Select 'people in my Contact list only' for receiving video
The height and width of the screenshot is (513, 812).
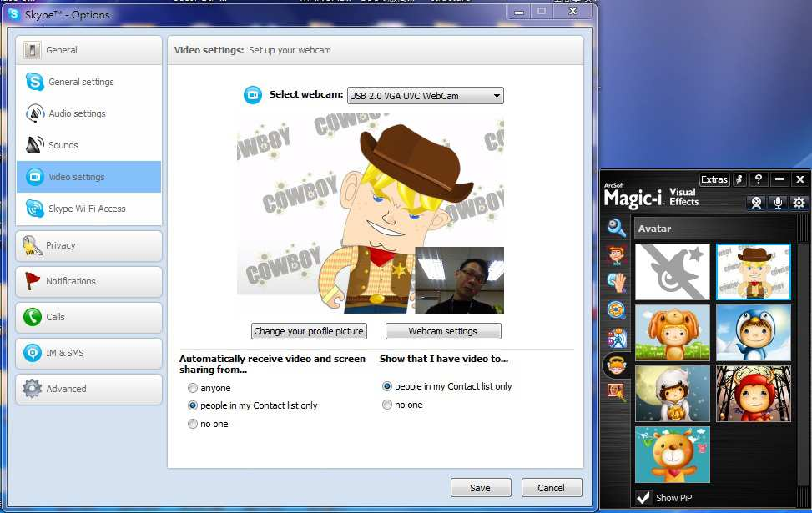pos(193,405)
